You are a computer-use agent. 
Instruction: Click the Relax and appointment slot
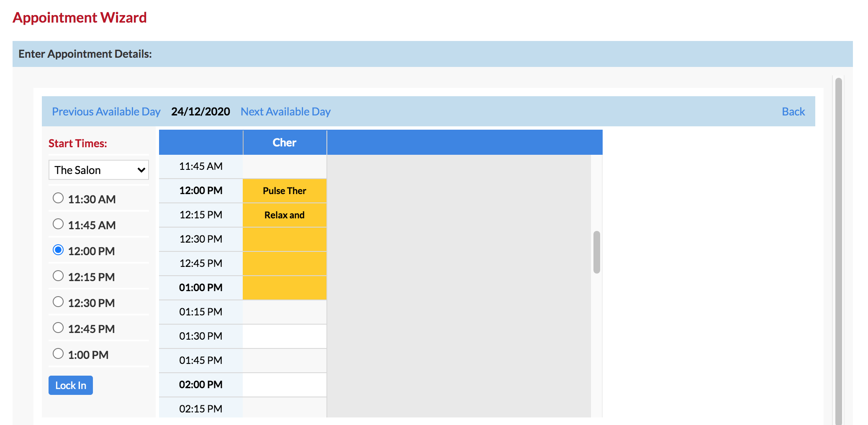pos(285,215)
